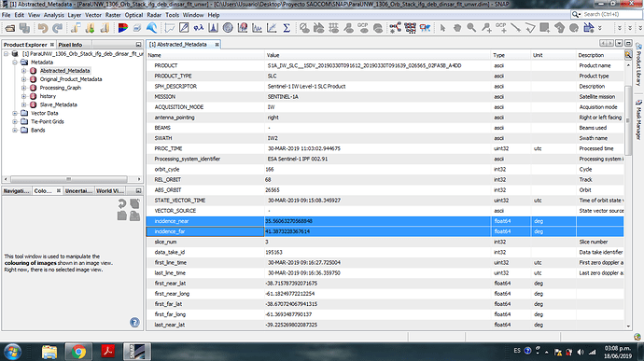
Task: Select the incidence_near row
Action: coord(385,221)
